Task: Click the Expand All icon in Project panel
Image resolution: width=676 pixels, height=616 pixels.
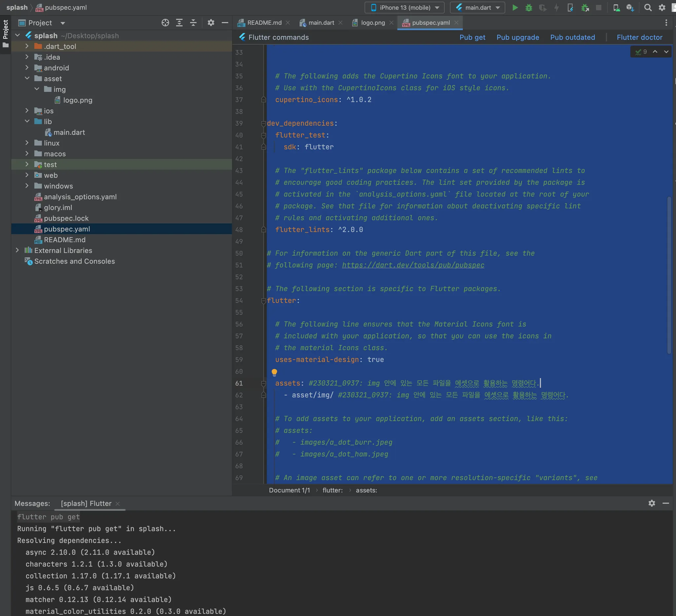Action: [179, 23]
